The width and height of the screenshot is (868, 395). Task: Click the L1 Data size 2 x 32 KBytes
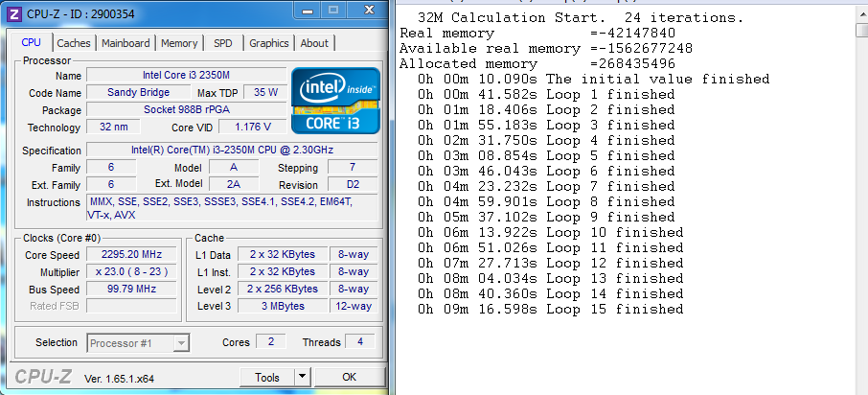point(282,255)
